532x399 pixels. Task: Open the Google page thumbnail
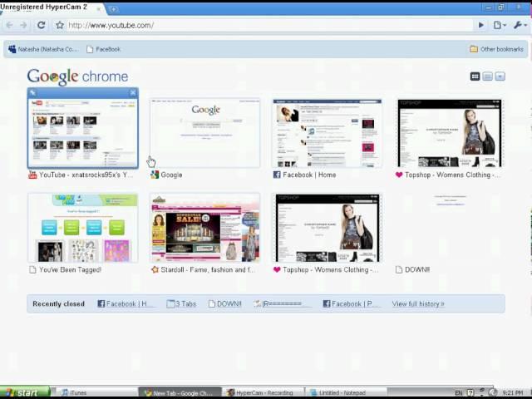tap(205, 133)
